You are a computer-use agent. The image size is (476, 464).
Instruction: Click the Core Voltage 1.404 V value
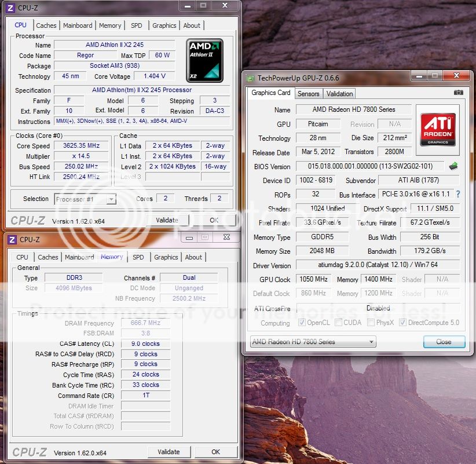[155, 76]
